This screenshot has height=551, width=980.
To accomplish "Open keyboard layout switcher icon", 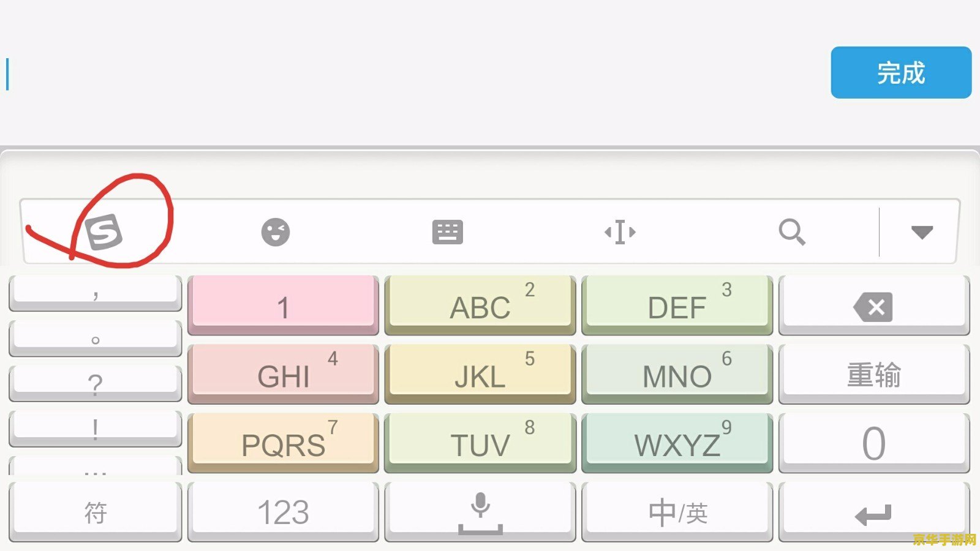I will click(x=448, y=232).
